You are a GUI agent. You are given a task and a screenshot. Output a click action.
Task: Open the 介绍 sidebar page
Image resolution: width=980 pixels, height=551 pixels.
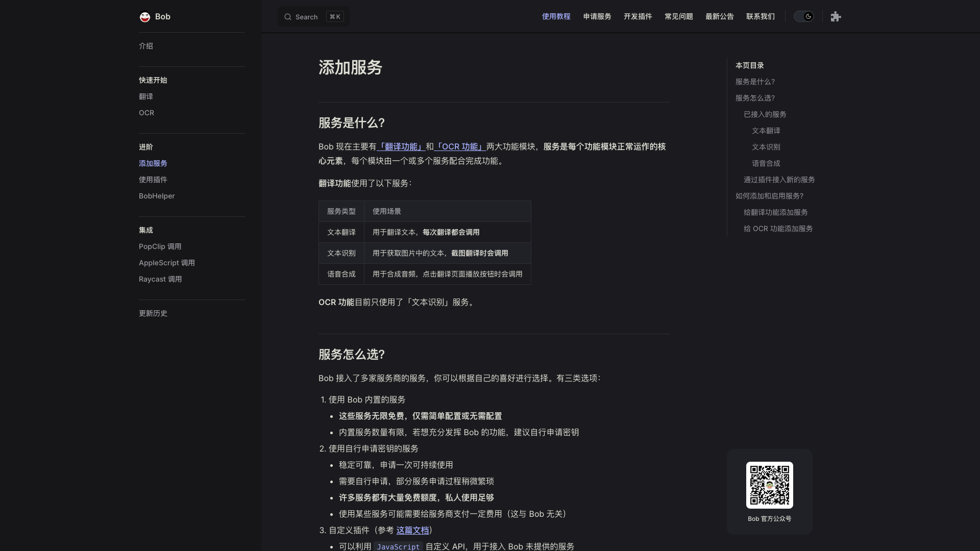point(146,46)
